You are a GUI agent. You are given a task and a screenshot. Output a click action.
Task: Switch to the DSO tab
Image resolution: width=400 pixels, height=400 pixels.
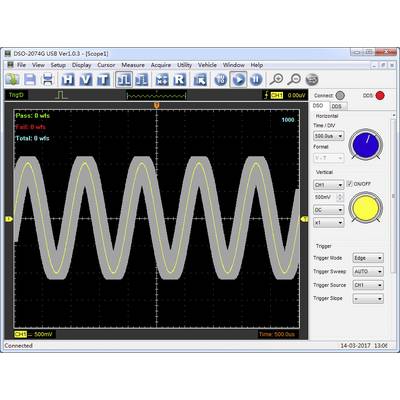[x=318, y=105]
